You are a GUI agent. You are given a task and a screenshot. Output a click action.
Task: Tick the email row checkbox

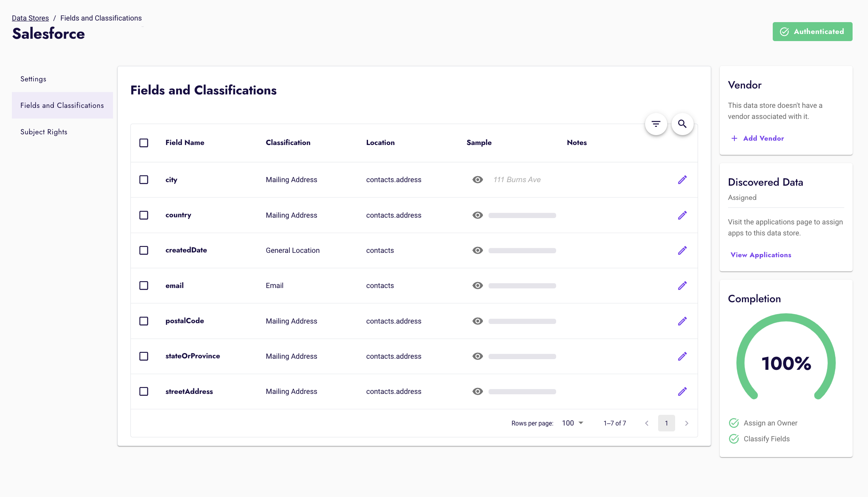point(144,286)
